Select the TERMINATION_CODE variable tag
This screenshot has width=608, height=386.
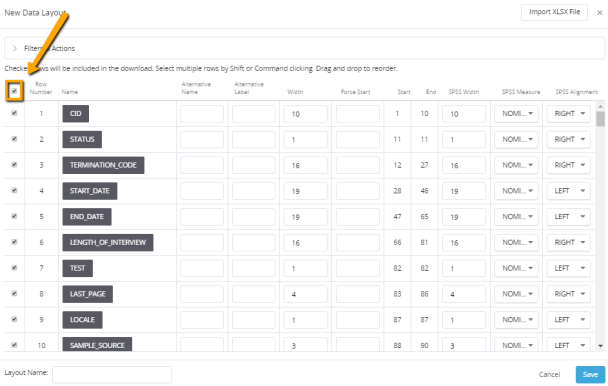click(x=104, y=165)
